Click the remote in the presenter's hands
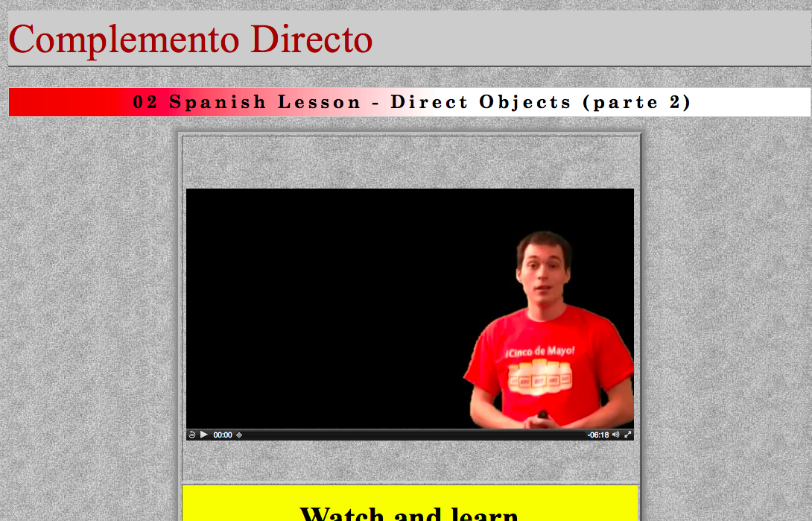 (543, 415)
